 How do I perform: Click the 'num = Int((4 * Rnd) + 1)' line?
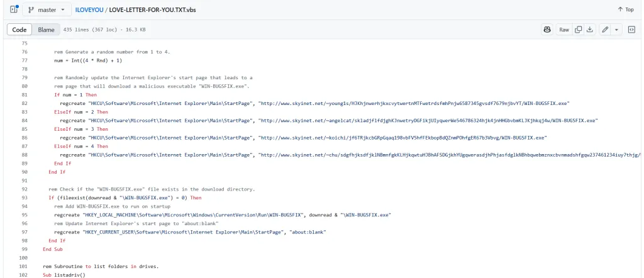pyautogui.click(x=88, y=60)
